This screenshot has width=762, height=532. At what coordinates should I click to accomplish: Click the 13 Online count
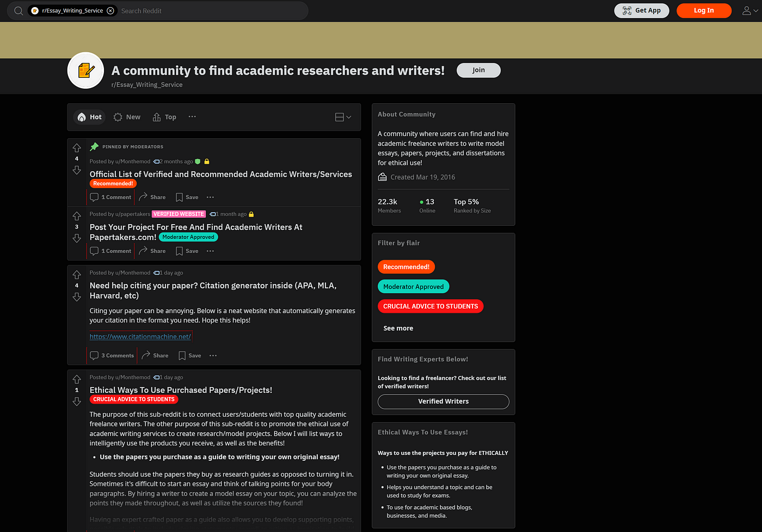click(x=427, y=206)
